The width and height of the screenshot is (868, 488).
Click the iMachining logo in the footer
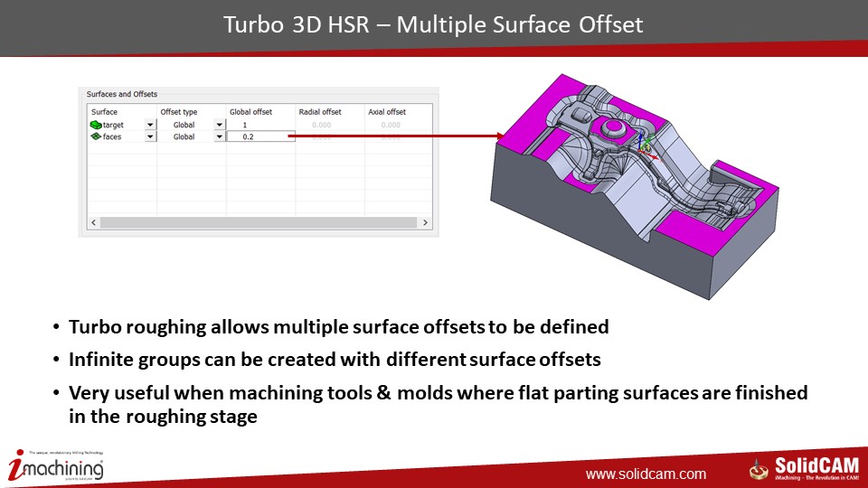(x=56, y=467)
